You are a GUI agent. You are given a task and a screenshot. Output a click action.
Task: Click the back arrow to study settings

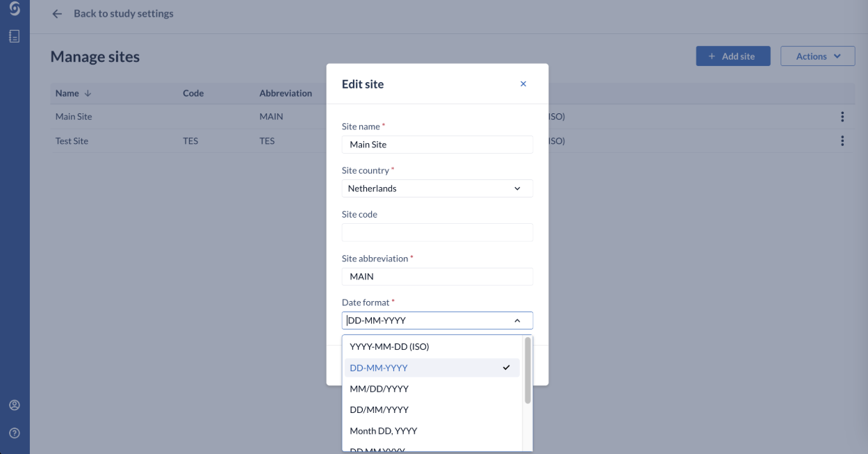57,14
